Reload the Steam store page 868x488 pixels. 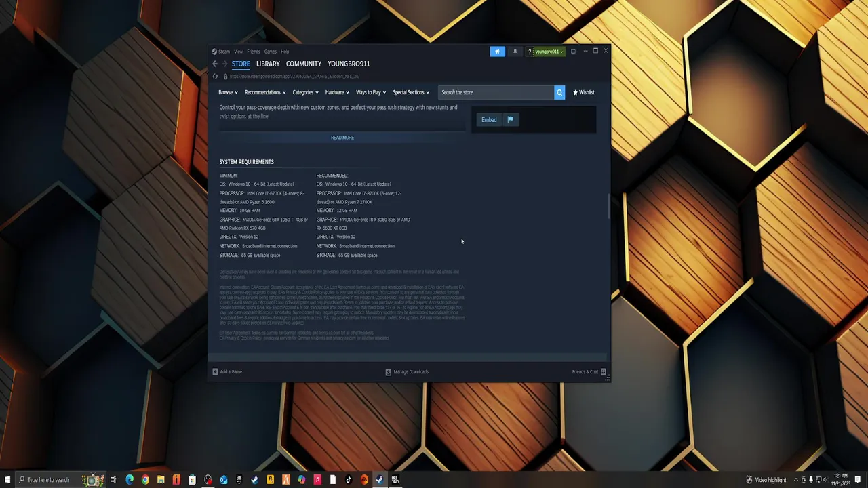(215, 77)
